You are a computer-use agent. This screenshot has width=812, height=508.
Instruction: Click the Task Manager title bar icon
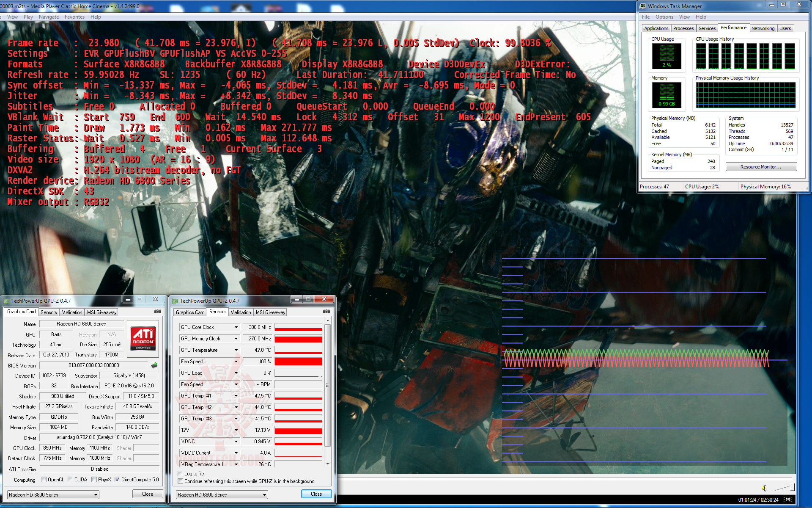pos(643,6)
